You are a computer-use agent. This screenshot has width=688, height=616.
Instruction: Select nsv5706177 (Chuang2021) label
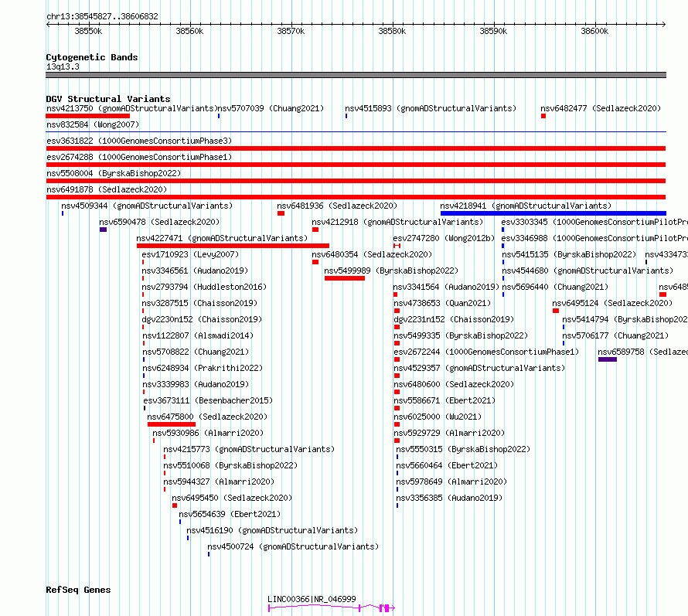click(x=615, y=335)
